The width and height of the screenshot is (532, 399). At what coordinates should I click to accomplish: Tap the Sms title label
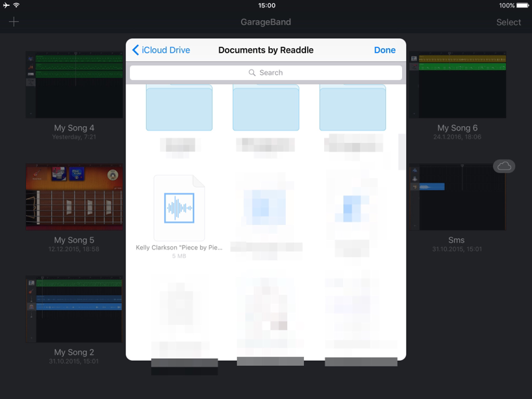(457, 240)
